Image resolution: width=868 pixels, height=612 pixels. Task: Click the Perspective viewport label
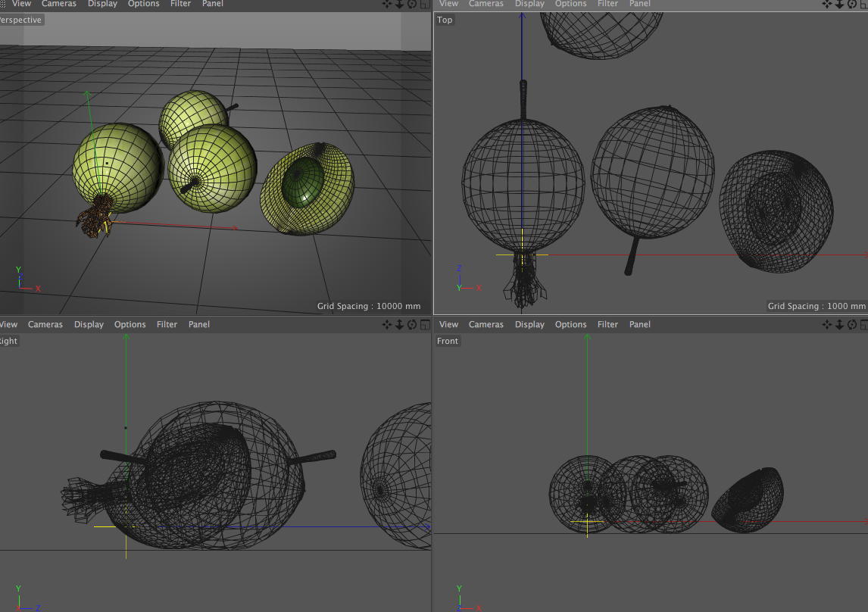point(19,20)
